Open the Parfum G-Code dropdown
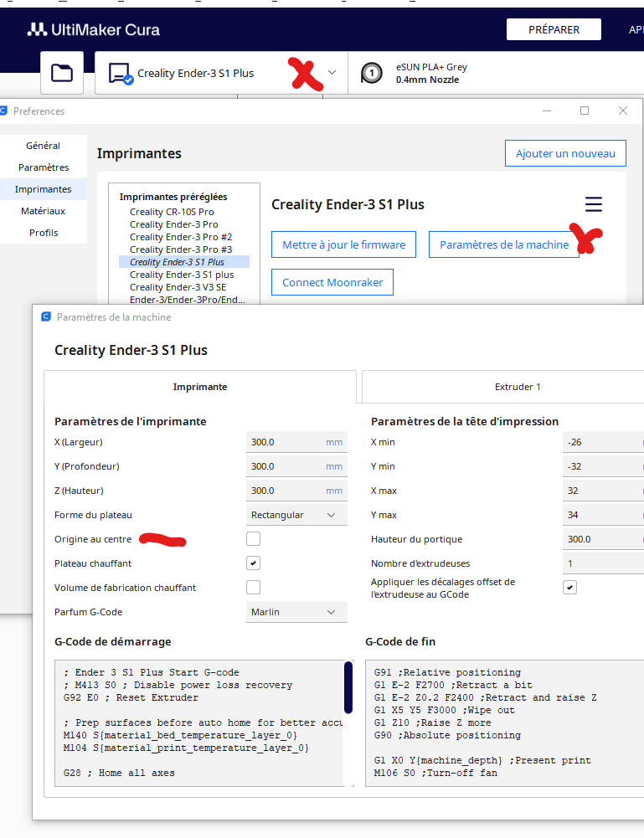This screenshot has width=644, height=838. (296, 612)
